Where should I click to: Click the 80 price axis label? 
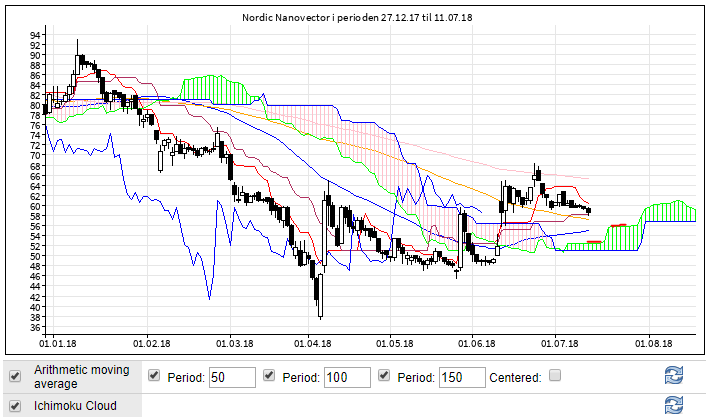pos(36,106)
